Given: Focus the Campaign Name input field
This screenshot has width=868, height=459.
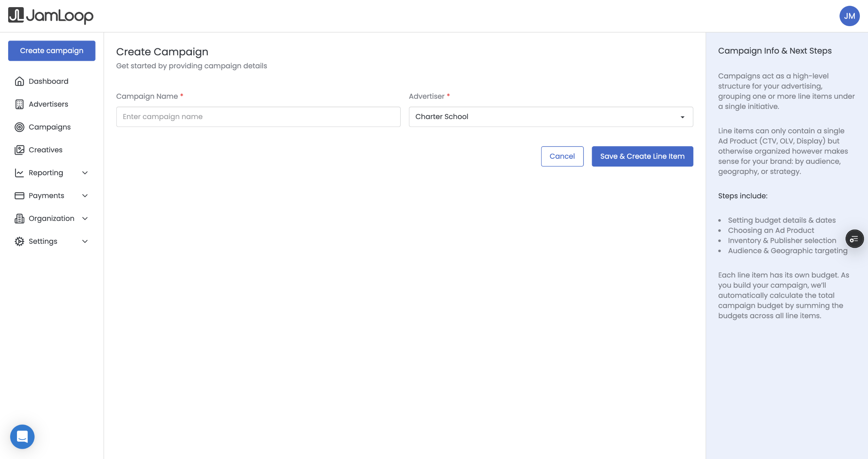Looking at the screenshot, I should coord(258,117).
